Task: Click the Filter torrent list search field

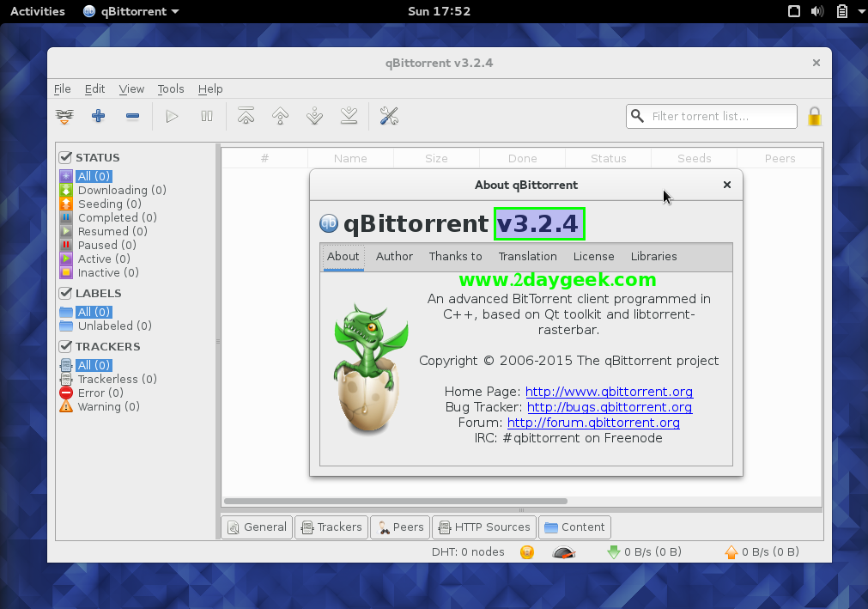Action: tap(712, 116)
